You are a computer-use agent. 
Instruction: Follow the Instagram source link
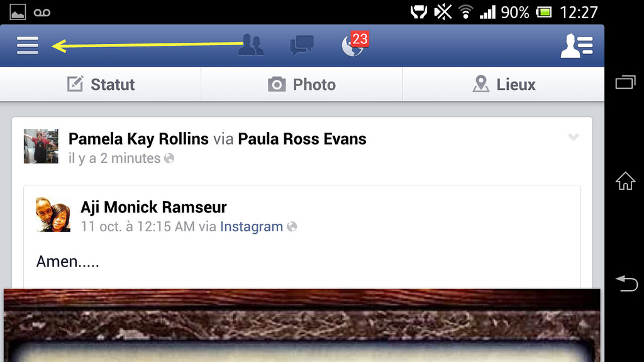click(252, 226)
